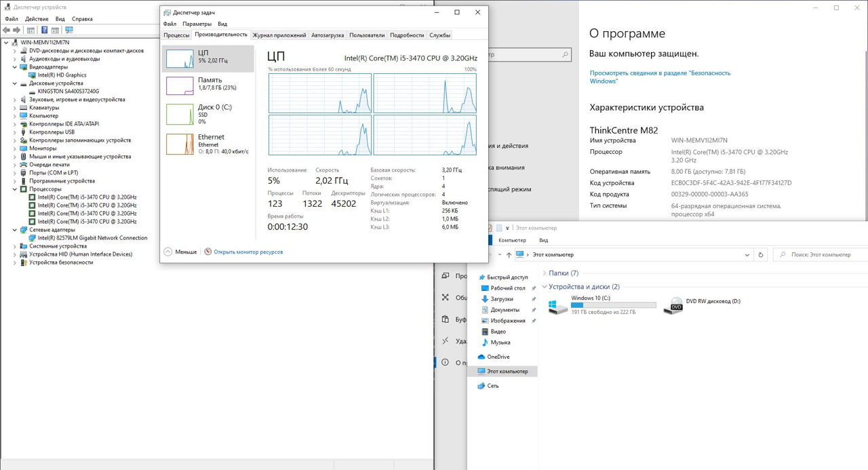Image resolution: width=868 pixels, height=470 pixels.
Task: Collapse the Видеоадаптеры tree node
Action: pyautogui.click(x=16, y=67)
